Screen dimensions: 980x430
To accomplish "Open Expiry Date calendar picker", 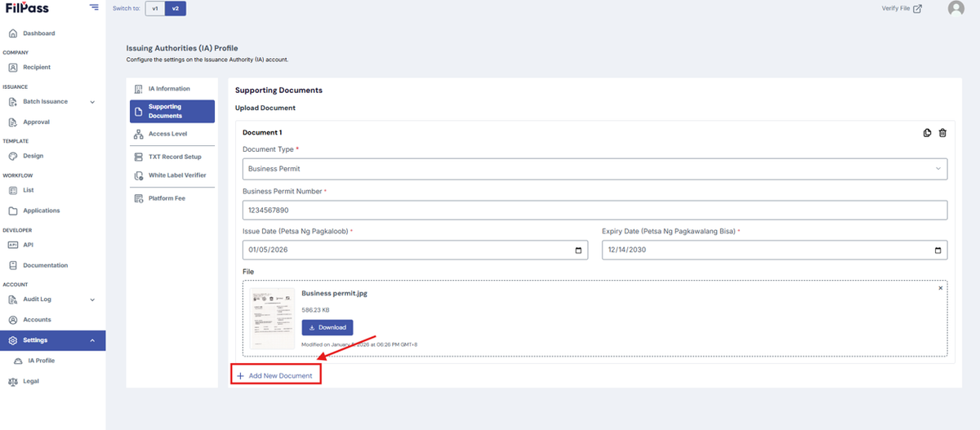I will pos(938,250).
